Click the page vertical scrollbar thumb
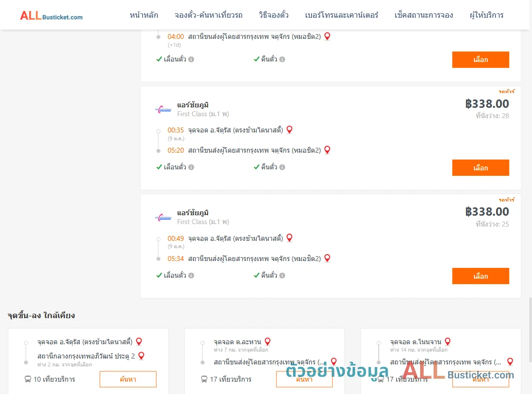Screen dimensions: 532x394 click(531, 329)
